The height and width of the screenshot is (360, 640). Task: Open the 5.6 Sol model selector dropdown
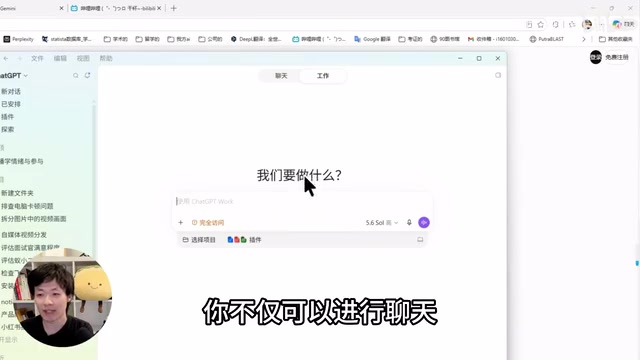382,222
